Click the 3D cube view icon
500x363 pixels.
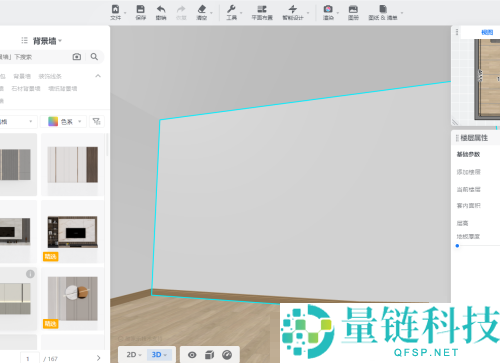pos(209,355)
